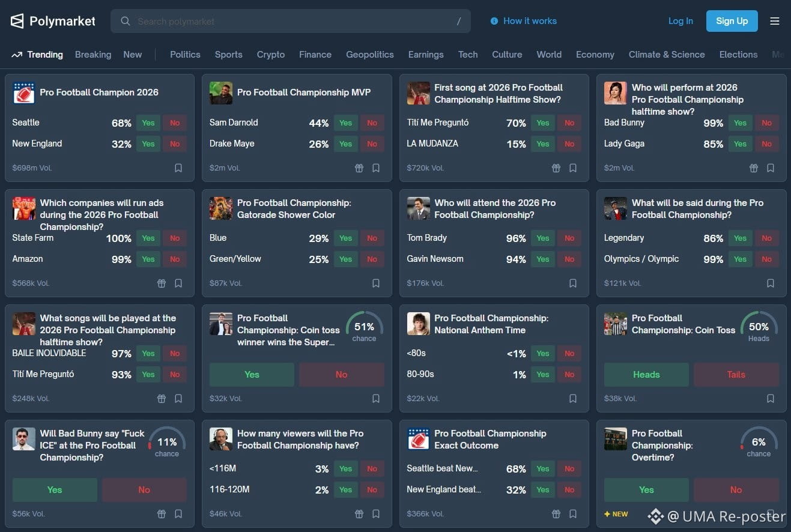Buy Yes on Sam Darnold
791x532 pixels.
(x=346, y=123)
